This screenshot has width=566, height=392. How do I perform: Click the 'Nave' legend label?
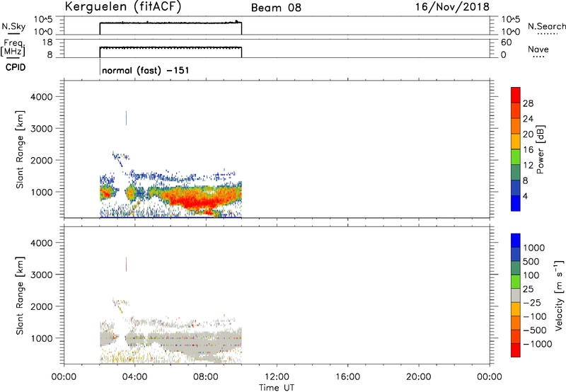tap(538, 49)
